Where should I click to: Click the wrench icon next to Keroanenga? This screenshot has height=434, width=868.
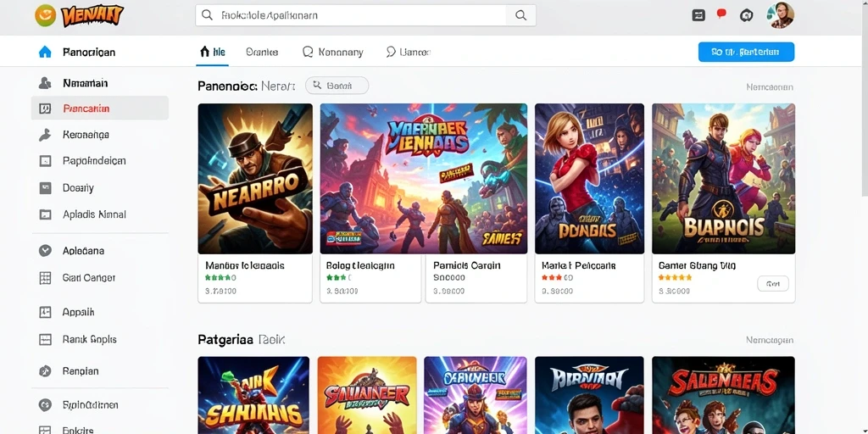pos(45,135)
